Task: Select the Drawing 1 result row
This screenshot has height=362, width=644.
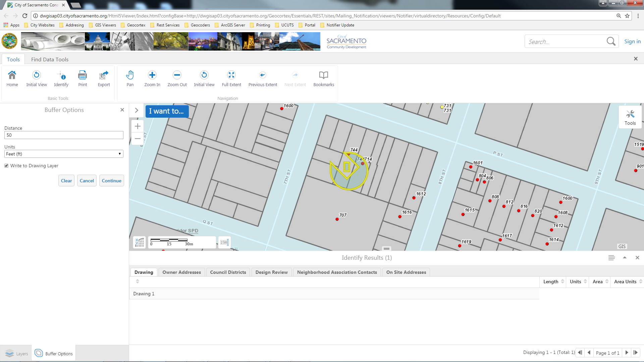Action: tap(334, 294)
